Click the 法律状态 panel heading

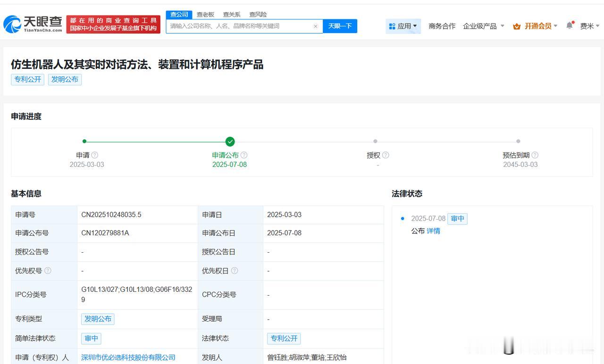click(x=407, y=193)
